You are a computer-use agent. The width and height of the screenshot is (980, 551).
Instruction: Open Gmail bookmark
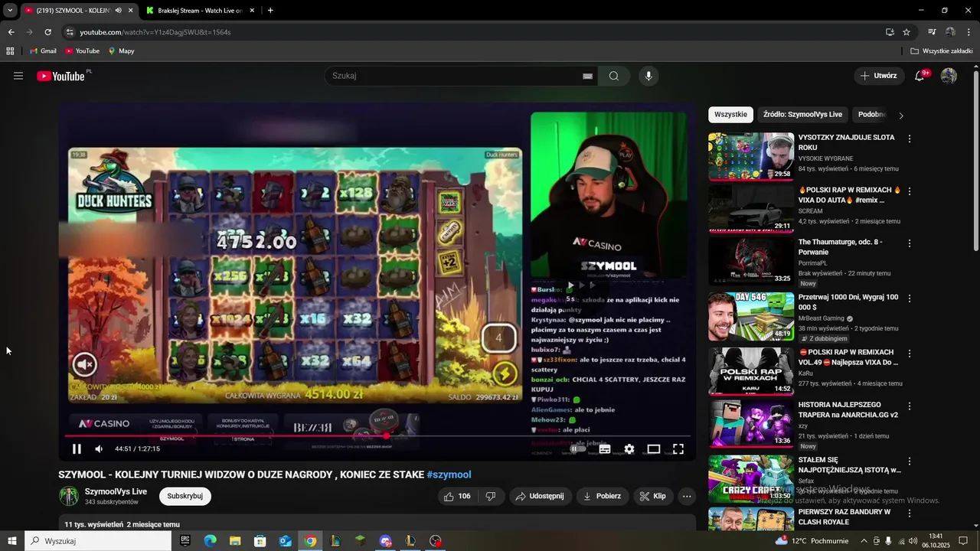pyautogui.click(x=43, y=51)
